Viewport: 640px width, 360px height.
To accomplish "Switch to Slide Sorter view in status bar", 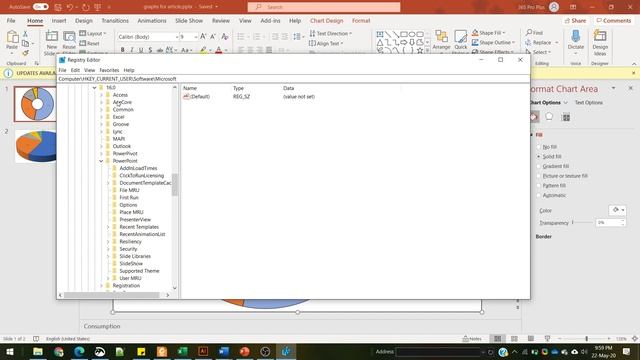I will pos(514,338).
